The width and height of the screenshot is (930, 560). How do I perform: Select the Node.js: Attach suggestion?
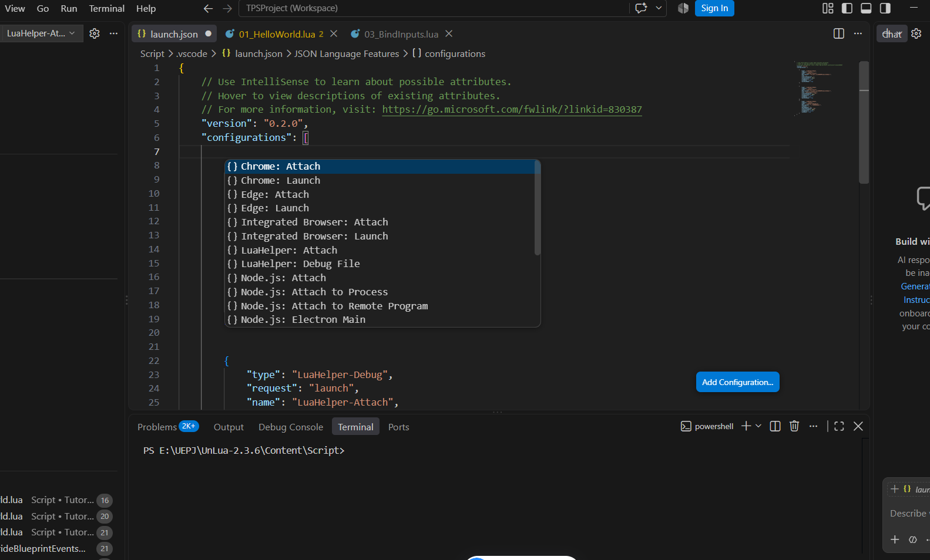380,278
